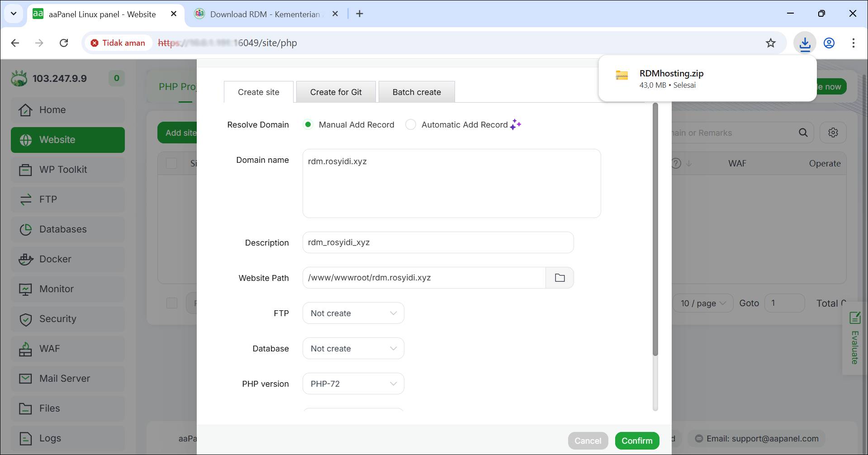Select Automatic Add Record radio option
868x455 pixels.
(411, 125)
